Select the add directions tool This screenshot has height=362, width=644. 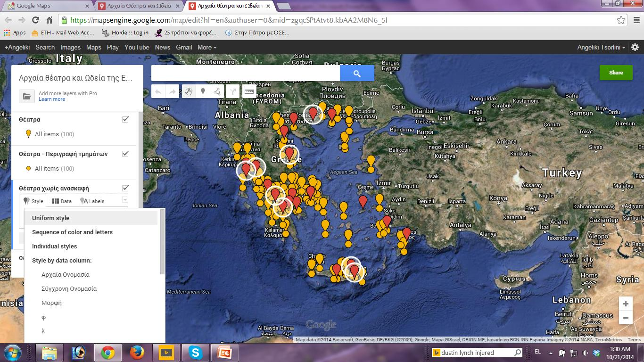point(232,92)
